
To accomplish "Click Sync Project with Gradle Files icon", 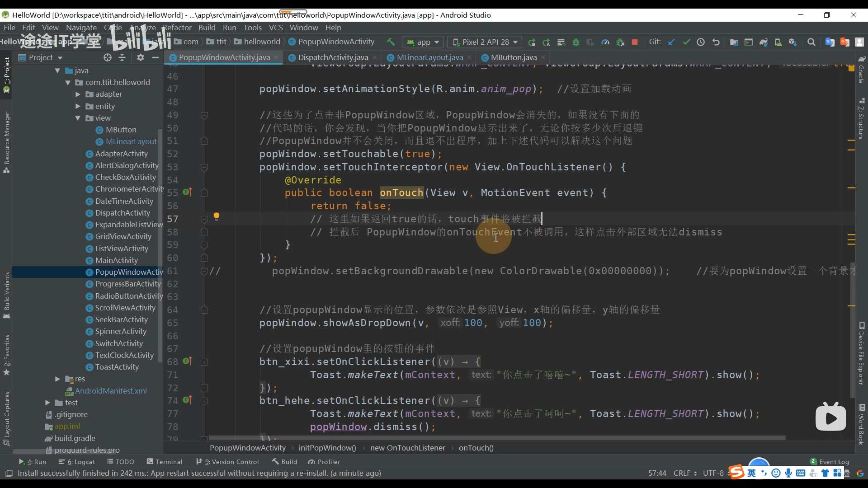I will pyautogui.click(x=764, y=42).
